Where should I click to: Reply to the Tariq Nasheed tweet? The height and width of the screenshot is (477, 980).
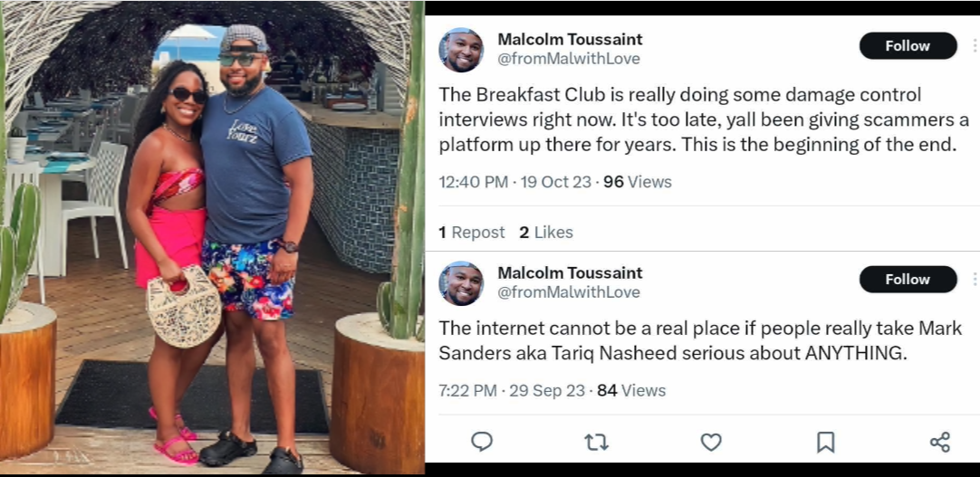(482, 442)
